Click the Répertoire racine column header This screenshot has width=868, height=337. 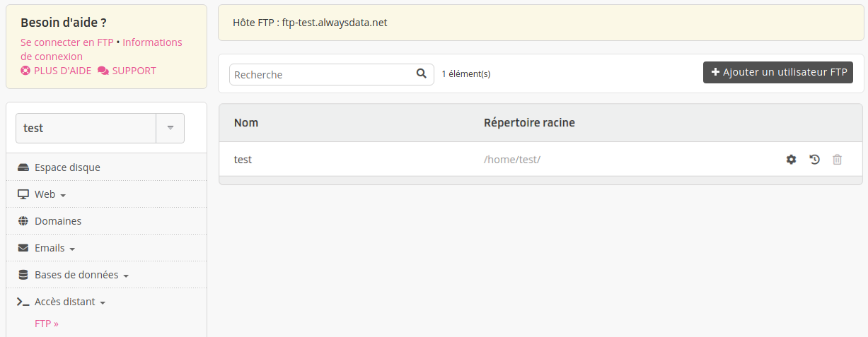pos(529,123)
